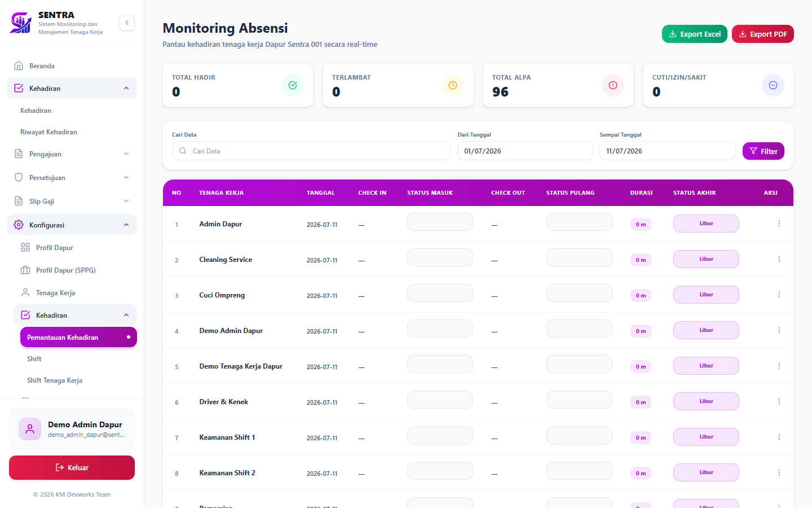The image size is (812, 508).
Task: Open the Dari Tanggal date field
Action: (x=526, y=151)
